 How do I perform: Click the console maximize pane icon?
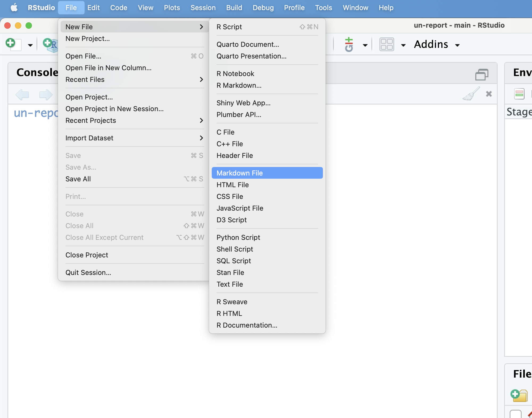[x=482, y=74]
